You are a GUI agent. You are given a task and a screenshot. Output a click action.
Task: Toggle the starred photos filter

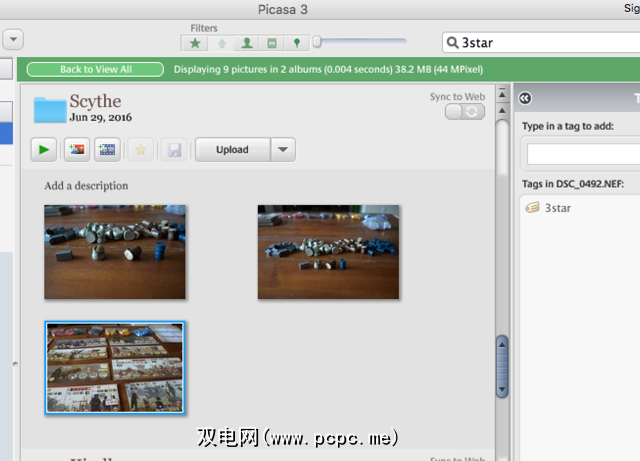coord(195,43)
